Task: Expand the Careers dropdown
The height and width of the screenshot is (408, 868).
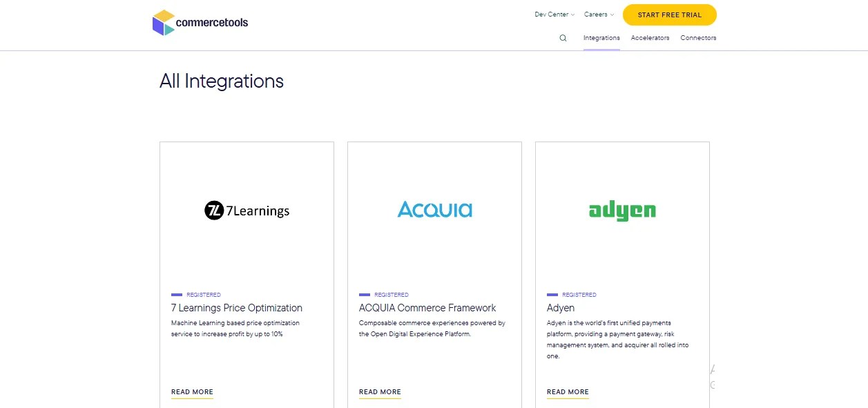Action: coord(599,14)
